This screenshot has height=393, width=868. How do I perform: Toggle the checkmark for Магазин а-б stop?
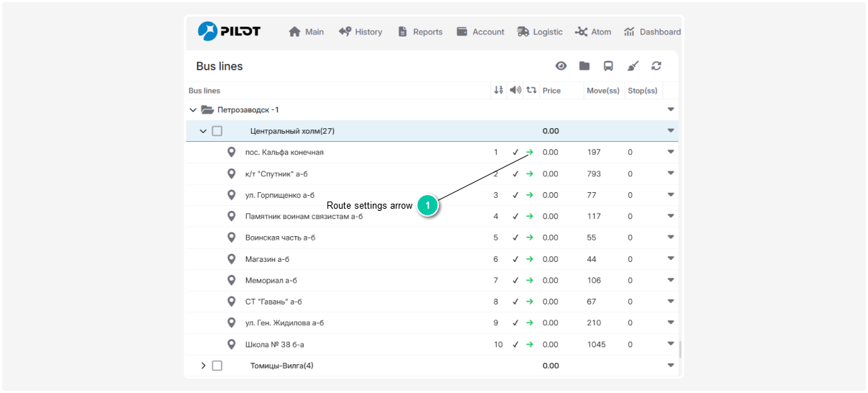(x=515, y=259)
